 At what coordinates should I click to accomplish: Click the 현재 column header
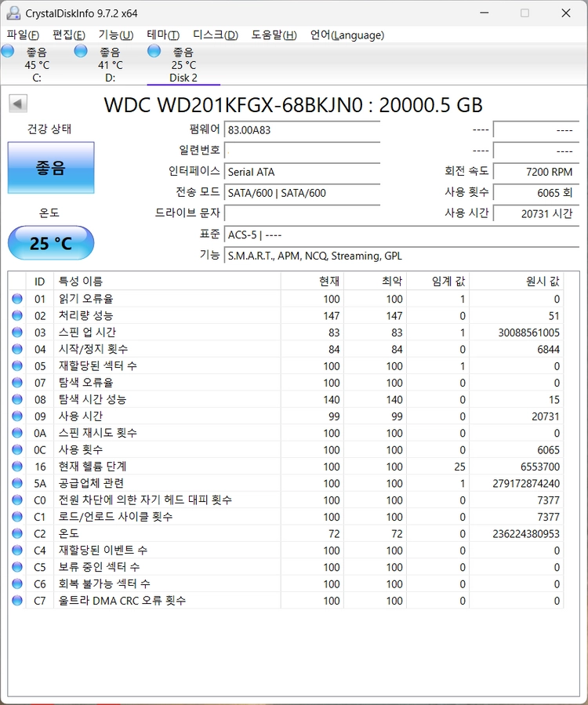pyautogui.click(x=313, y=282)
